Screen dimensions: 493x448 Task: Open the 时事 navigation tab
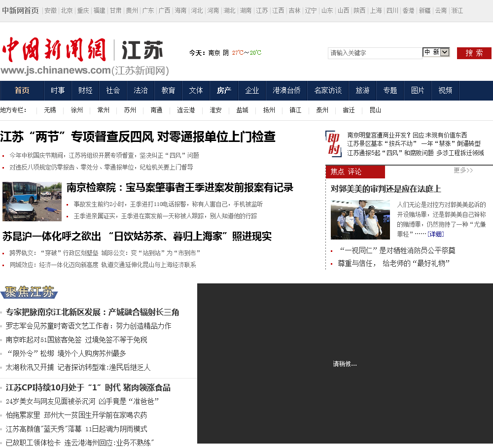[x=58, y=91]
